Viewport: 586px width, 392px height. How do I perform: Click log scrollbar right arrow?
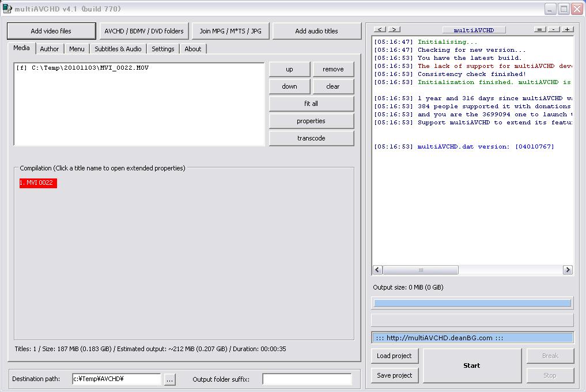click(568, 269)
